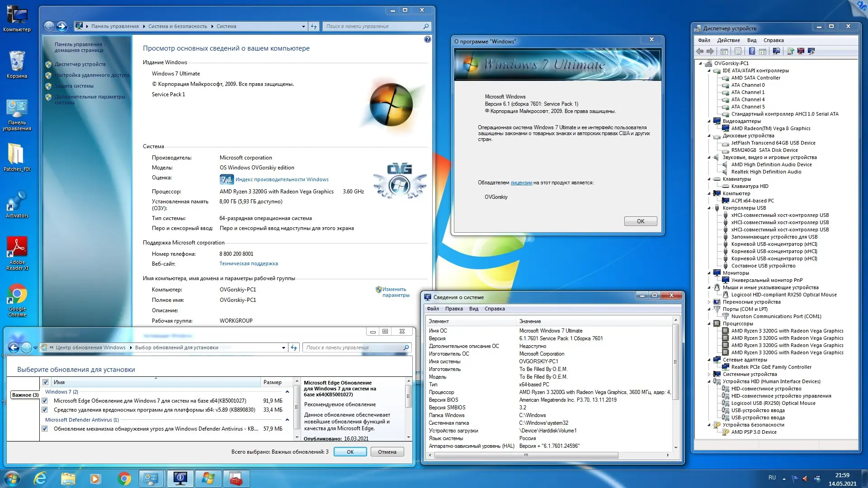Click Internet Explorer taskbar icon
868x488 pixels.
coord(40,478)
